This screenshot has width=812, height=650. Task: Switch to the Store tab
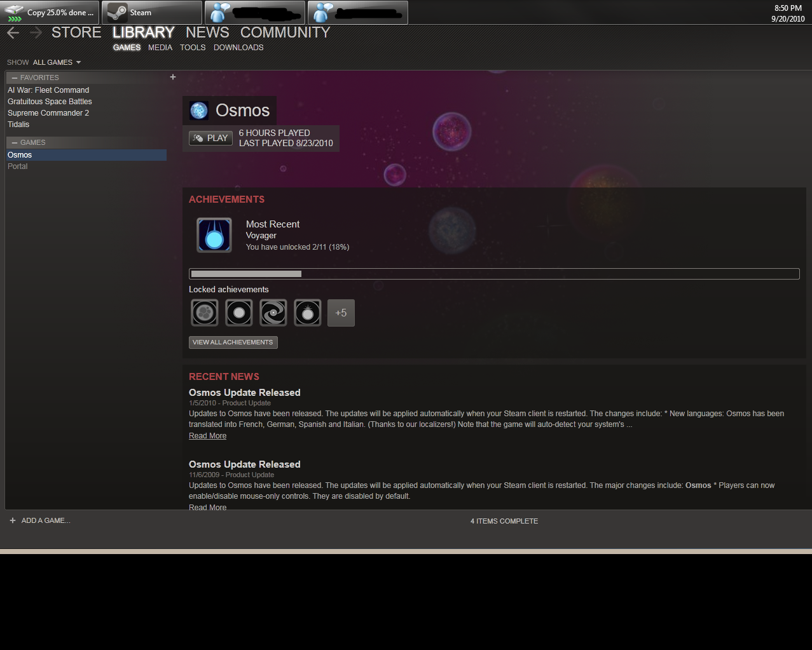click(x=76, y=32)
